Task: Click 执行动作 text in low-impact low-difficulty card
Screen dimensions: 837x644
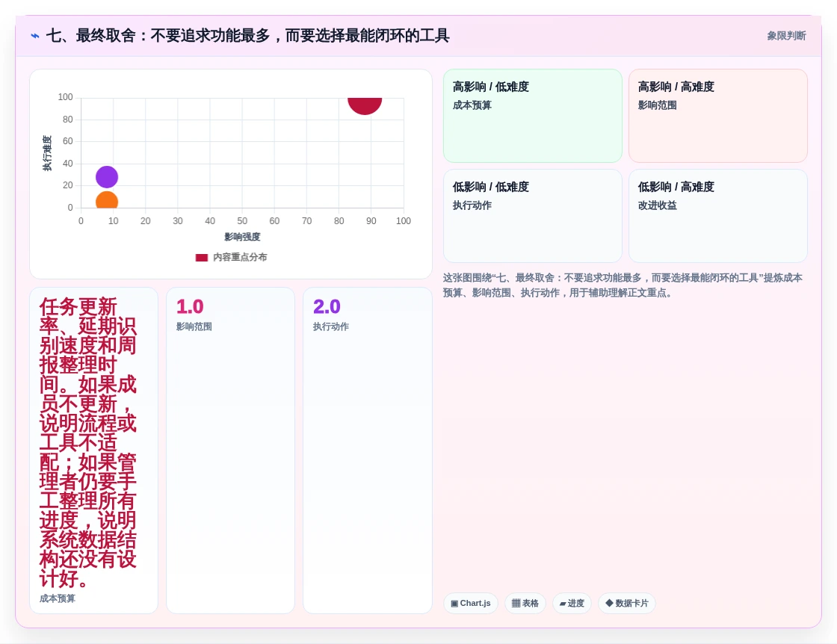Action: (x=472, y=205)
